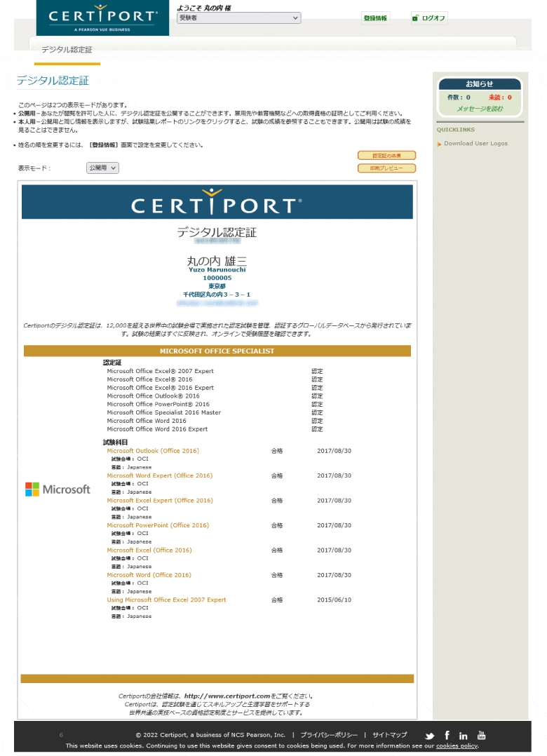Viewport: 547px width, 756px height.
Task: Click candidate ID 1000005
Action: click(x=217, y=278)
